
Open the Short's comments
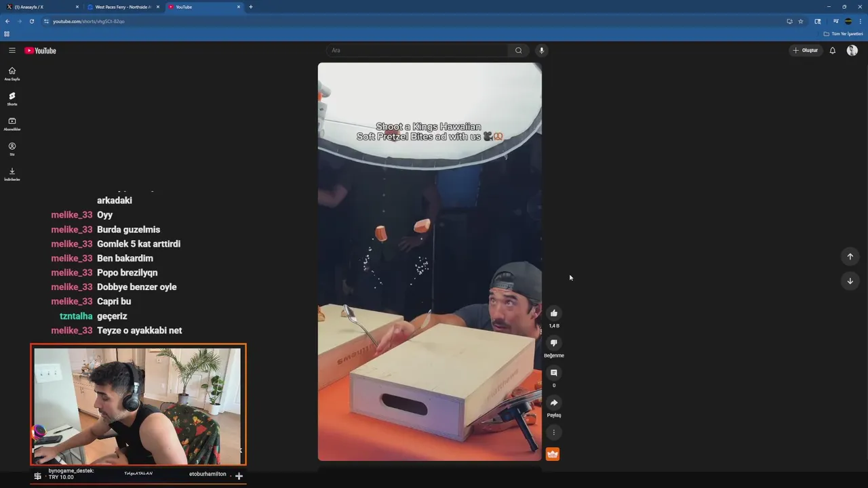click(x=554, y=373)
